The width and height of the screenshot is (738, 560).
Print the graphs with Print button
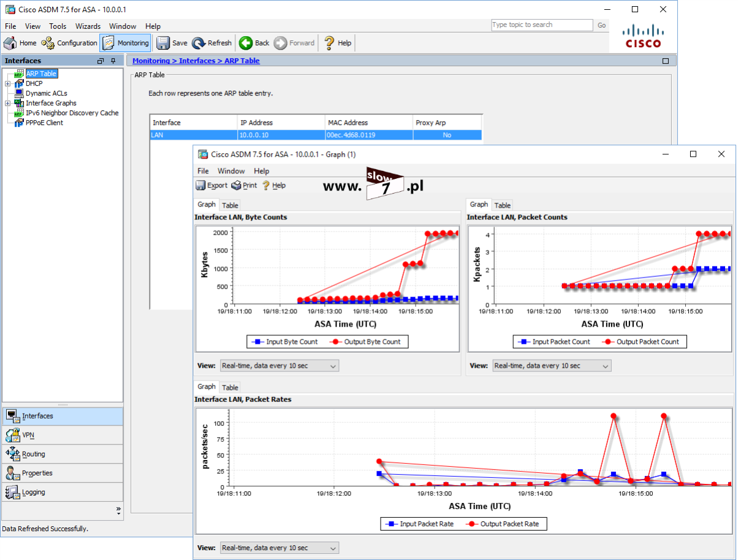point(244,185)
